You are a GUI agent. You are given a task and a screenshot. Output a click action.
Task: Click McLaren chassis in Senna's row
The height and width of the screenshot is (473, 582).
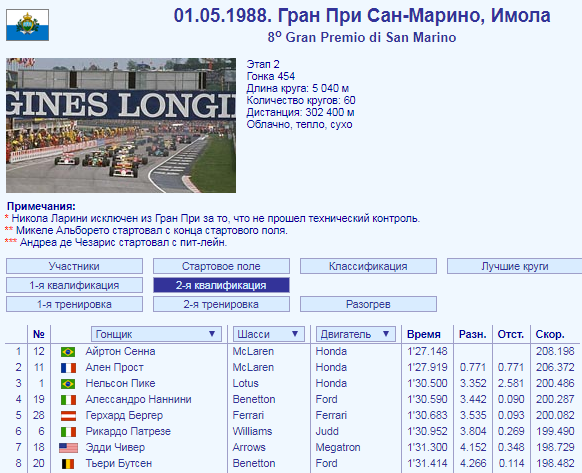point(253,351)
